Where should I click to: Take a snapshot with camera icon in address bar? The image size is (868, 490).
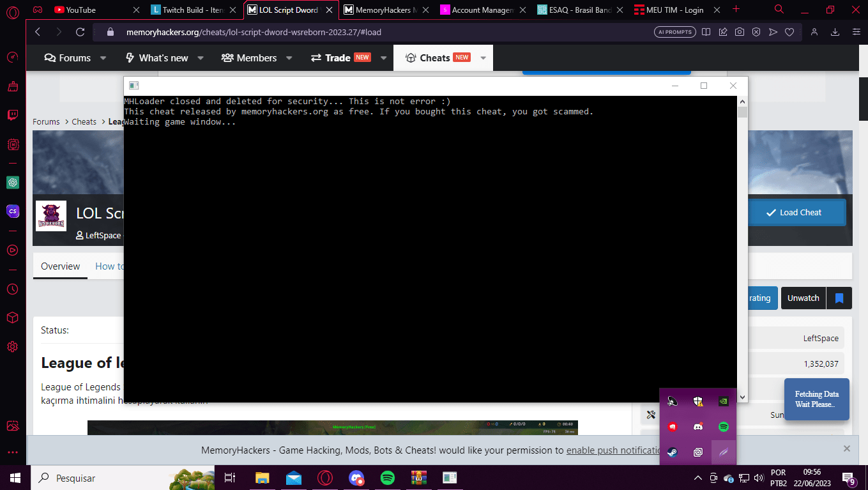click(739, 32)
